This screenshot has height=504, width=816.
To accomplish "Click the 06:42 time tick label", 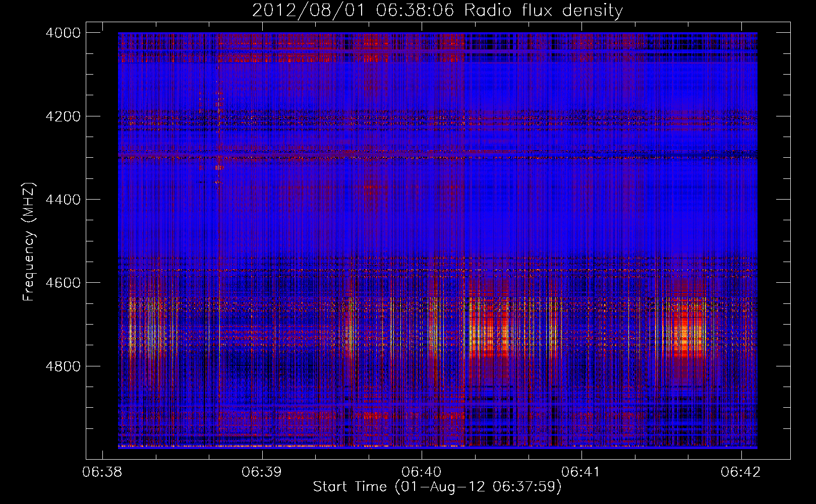I will pyautogui.click(x=741, y=472).
